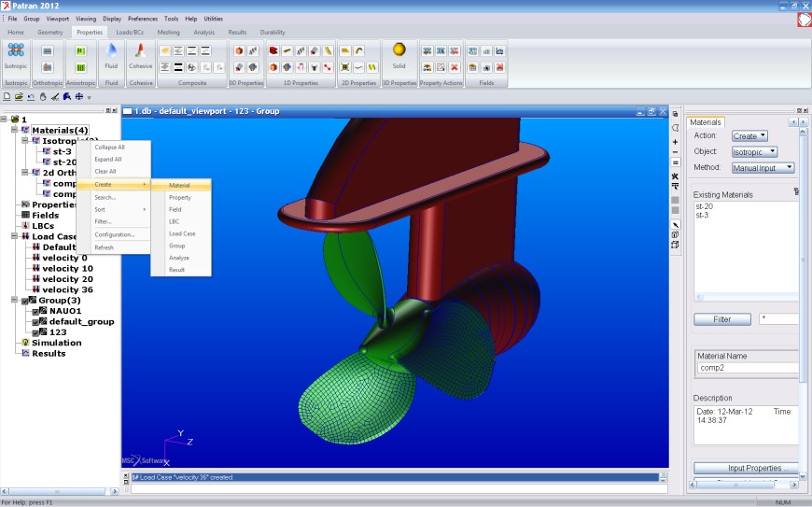Switch to the Meshing ribbon tab
The image size is (812, 507).
pos(168,32)
